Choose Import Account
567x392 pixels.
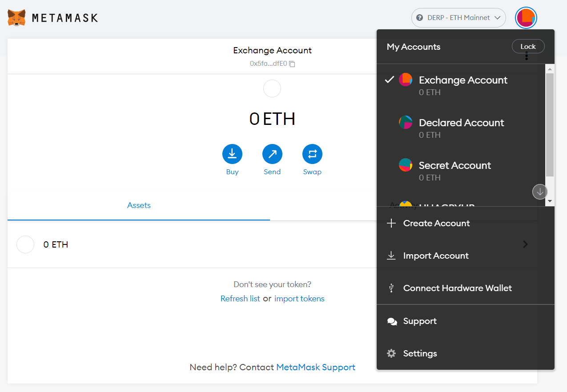tap(466, 256)
